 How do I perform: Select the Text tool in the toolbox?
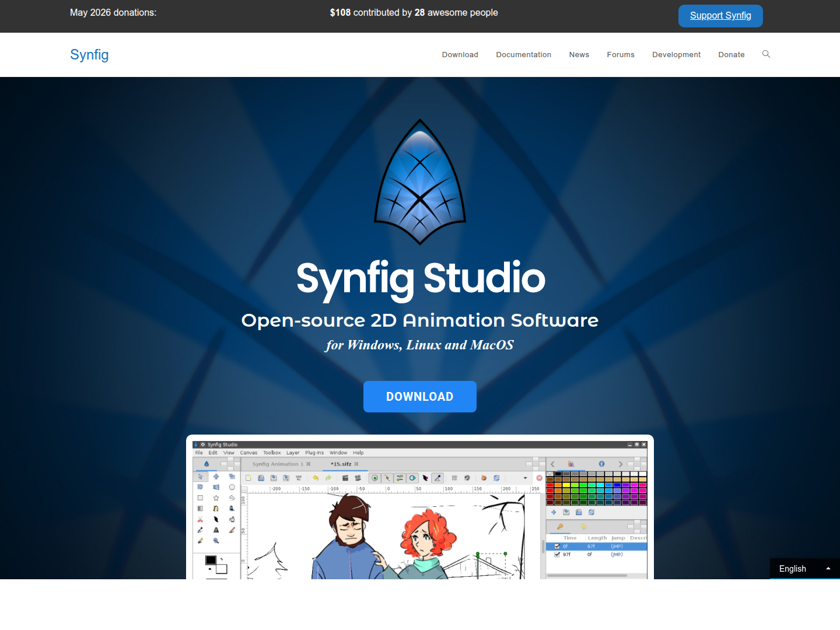pyautogui.click(x=216, y=530)
